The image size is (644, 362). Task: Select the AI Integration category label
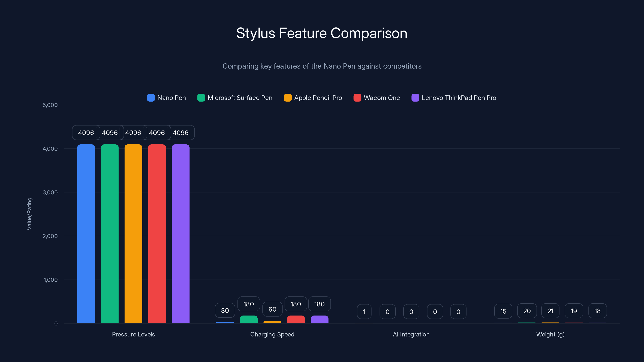[411, 334]
